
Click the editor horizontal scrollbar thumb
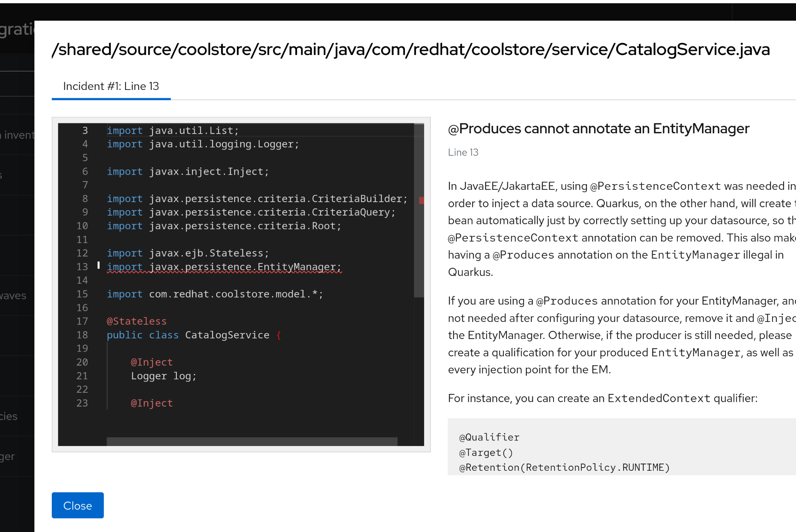click(x=252, y=441)
